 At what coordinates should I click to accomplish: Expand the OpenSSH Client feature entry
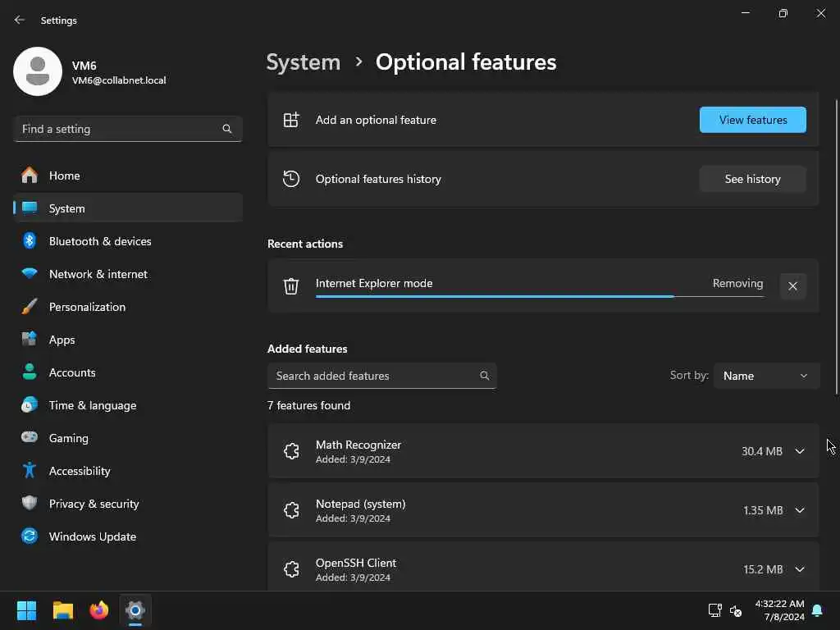800,569
